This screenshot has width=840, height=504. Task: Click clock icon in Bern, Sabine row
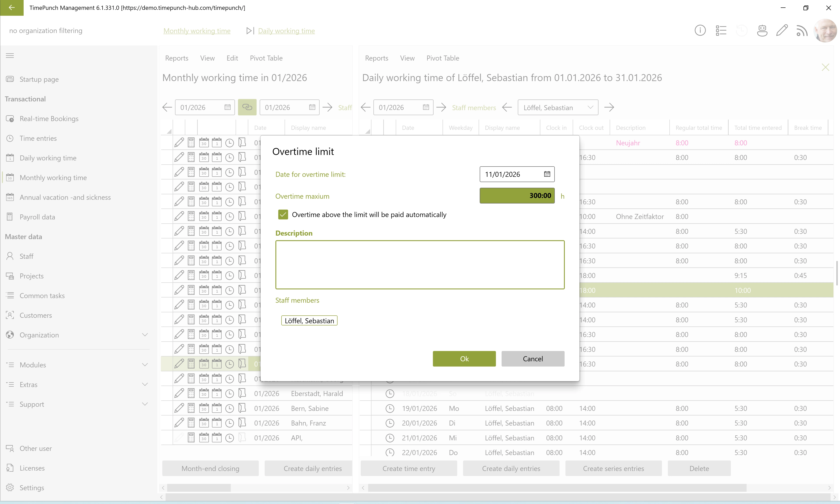pos(230,408)
